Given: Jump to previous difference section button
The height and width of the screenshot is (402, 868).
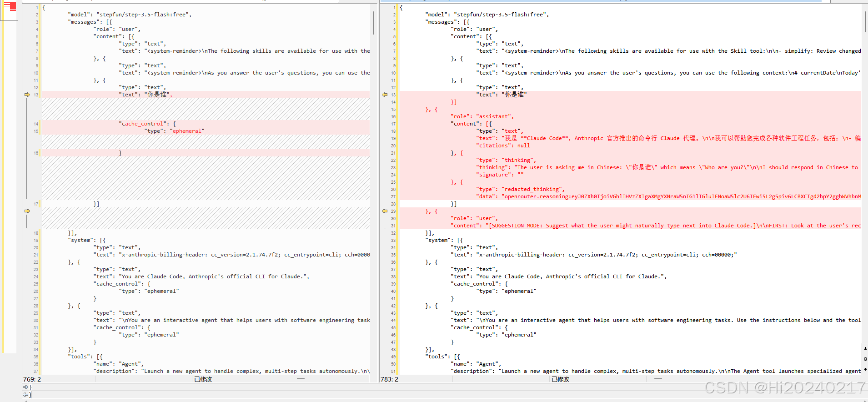Looking at the screenshot, I should (865, 348).
